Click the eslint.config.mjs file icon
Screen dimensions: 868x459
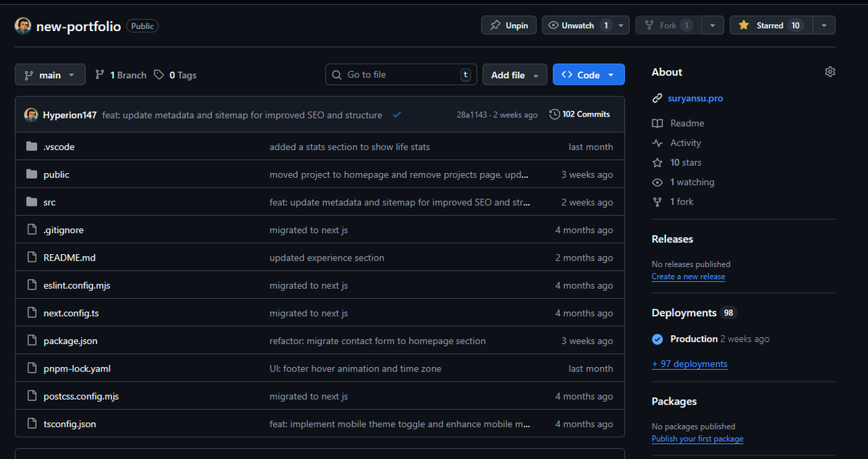(x=31, y=285)
